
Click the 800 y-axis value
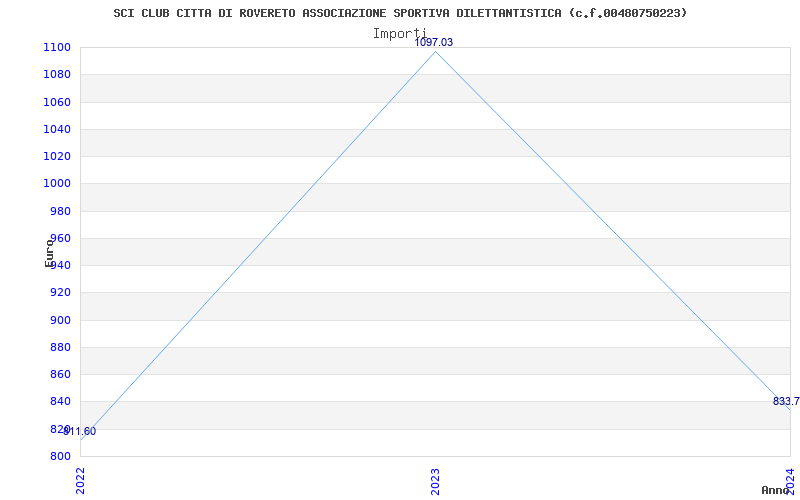(60, 457)
